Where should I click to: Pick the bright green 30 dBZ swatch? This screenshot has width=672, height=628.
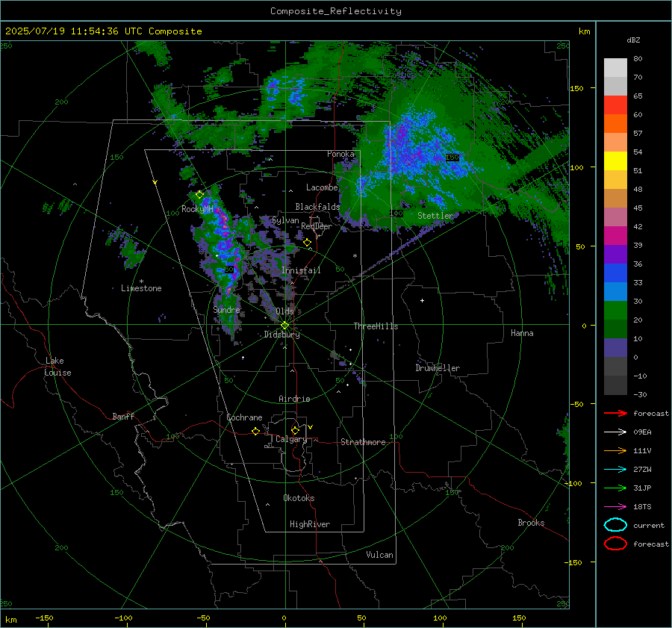pyautogui.click(x=615, y=310)
